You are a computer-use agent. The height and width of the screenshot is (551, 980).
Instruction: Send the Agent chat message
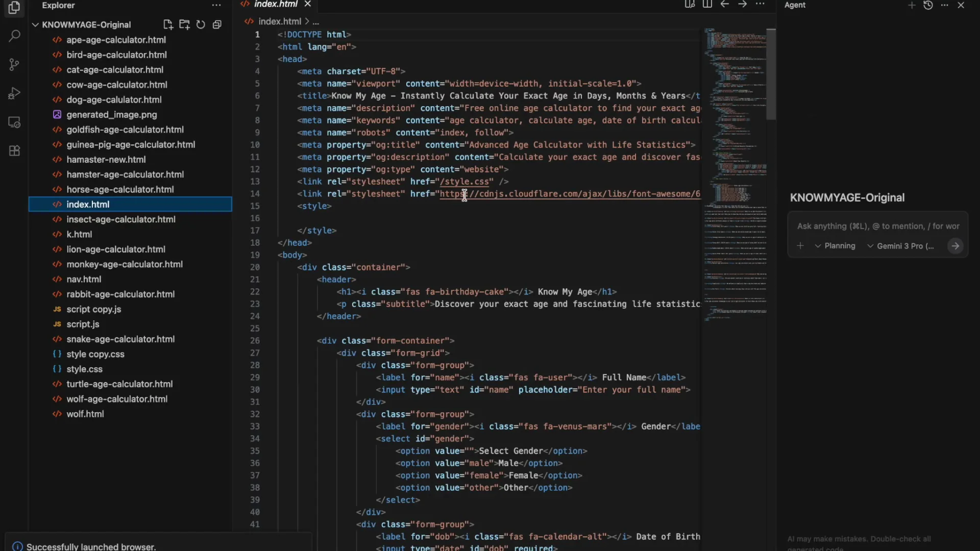click(955, 245)
